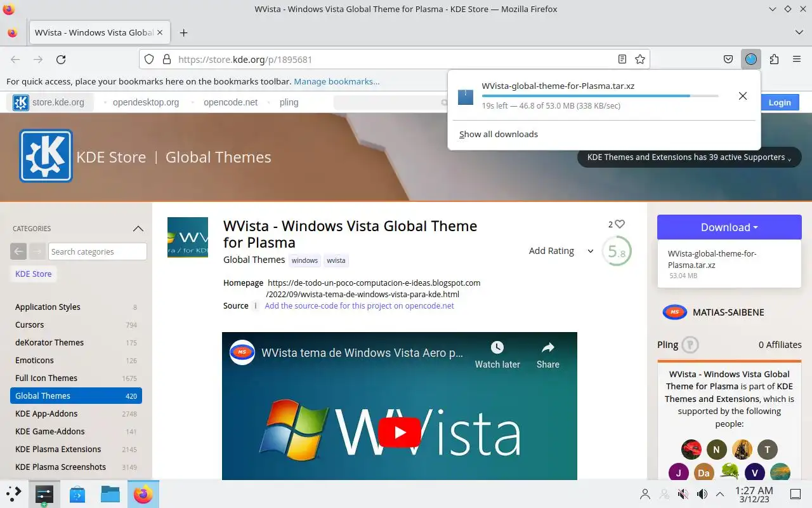Show the site lock information
812x508 pixels.
(x=167, y=59)
